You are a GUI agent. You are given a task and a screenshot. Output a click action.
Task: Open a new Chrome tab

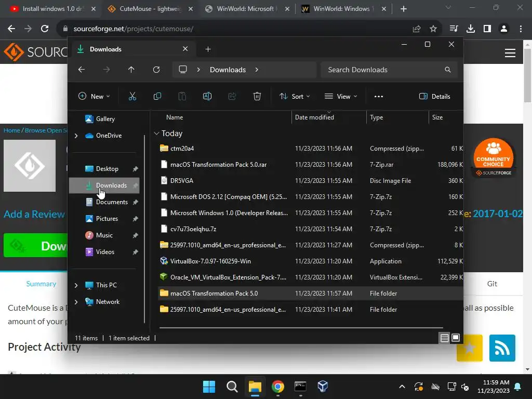[403, 9]
